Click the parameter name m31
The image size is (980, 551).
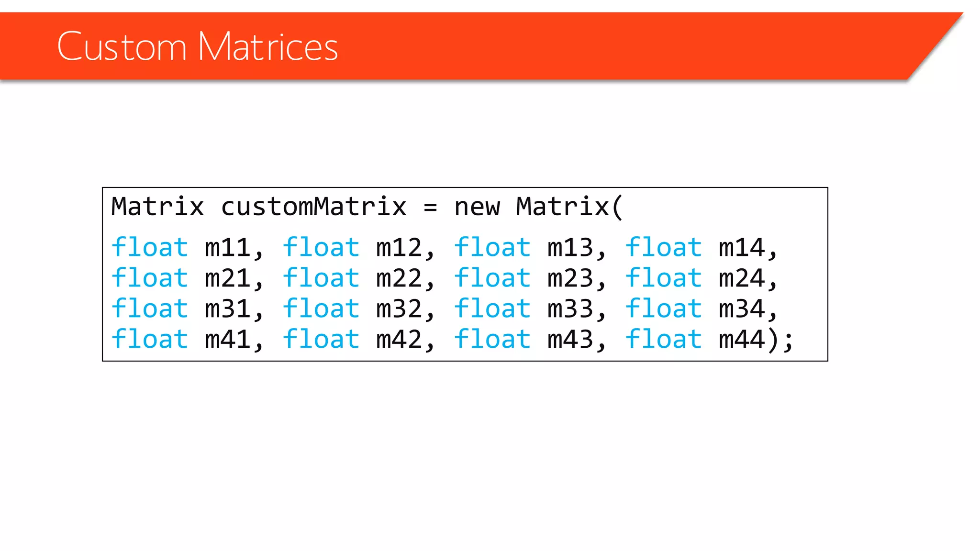pos(228,309)
